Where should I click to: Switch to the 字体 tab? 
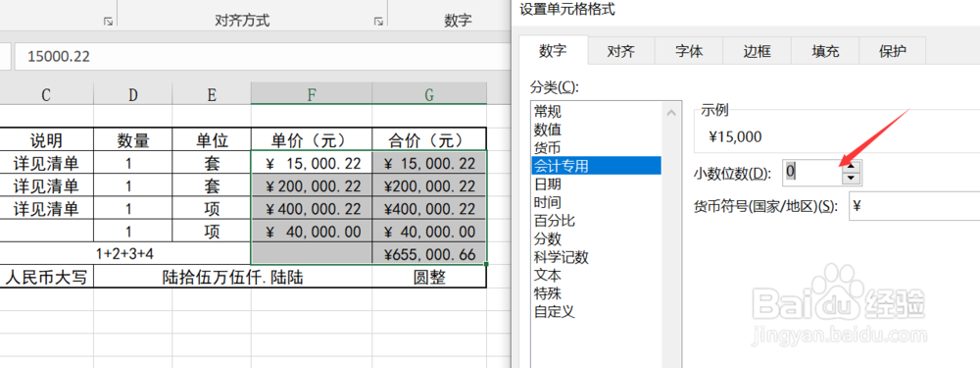pos(689,51)
